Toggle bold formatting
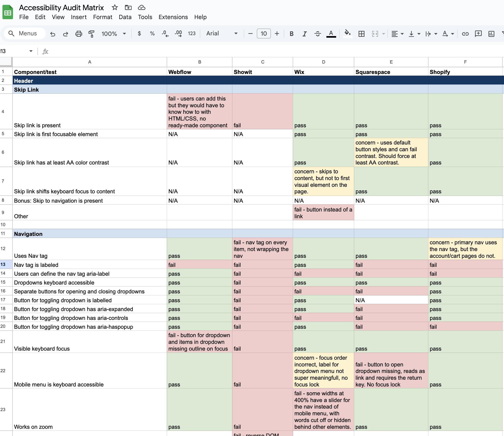 click(x=292, y=34)
